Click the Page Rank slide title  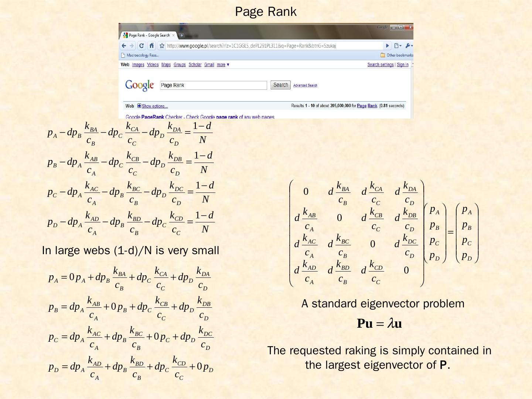266,12
